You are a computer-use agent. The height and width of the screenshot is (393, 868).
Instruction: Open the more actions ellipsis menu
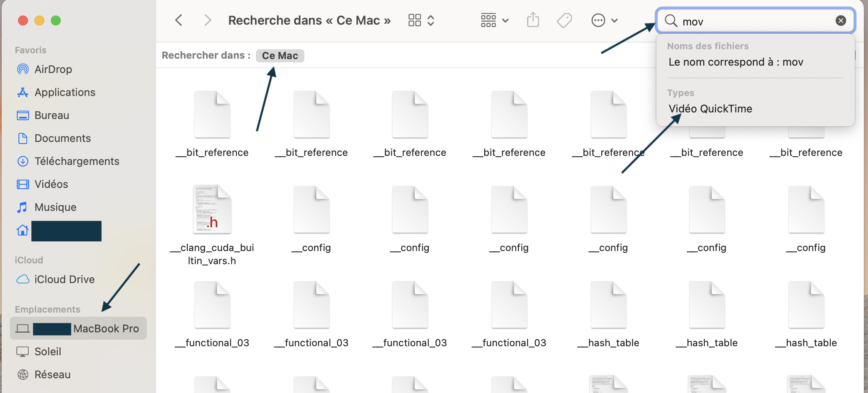(x=604, y=20)
